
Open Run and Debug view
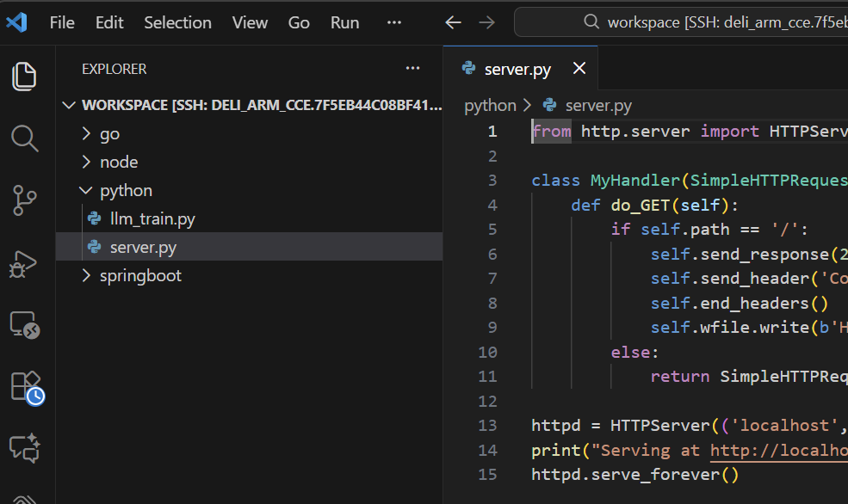pos(25,262)
